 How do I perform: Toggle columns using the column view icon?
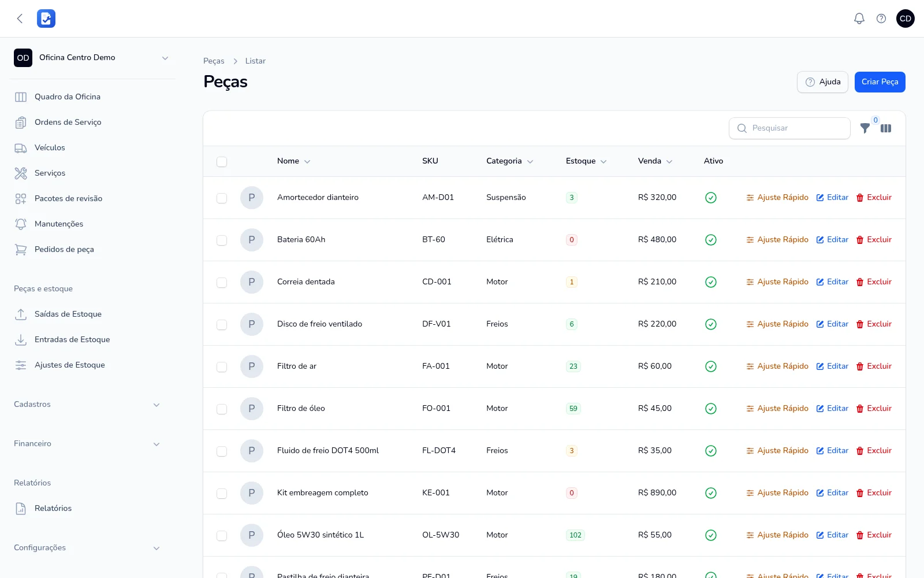point(886,128)
